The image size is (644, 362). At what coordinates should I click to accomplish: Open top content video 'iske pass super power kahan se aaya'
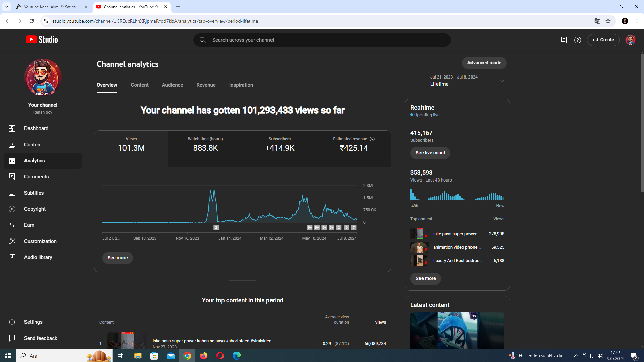[212, 341]
